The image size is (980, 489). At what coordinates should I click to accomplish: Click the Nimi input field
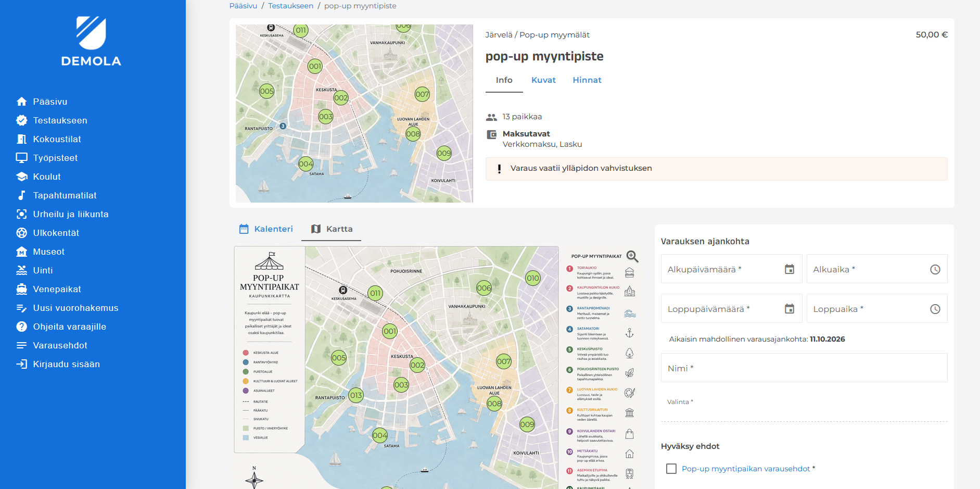[x=804, y=368]
